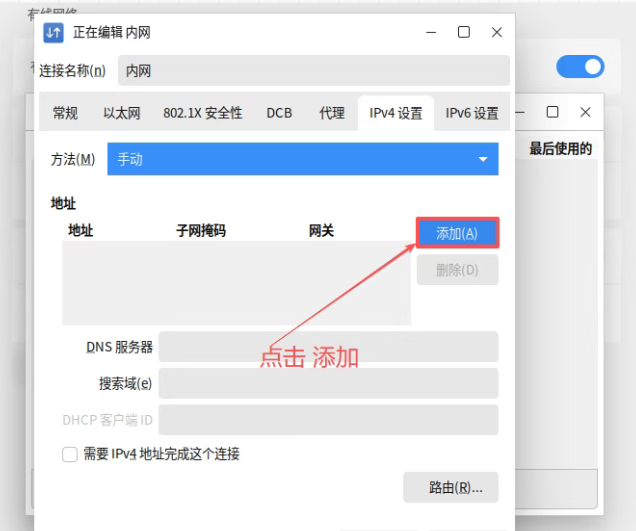Maximize the background connections window
This screenshot has height=531, width=636.
click(552, 112)
